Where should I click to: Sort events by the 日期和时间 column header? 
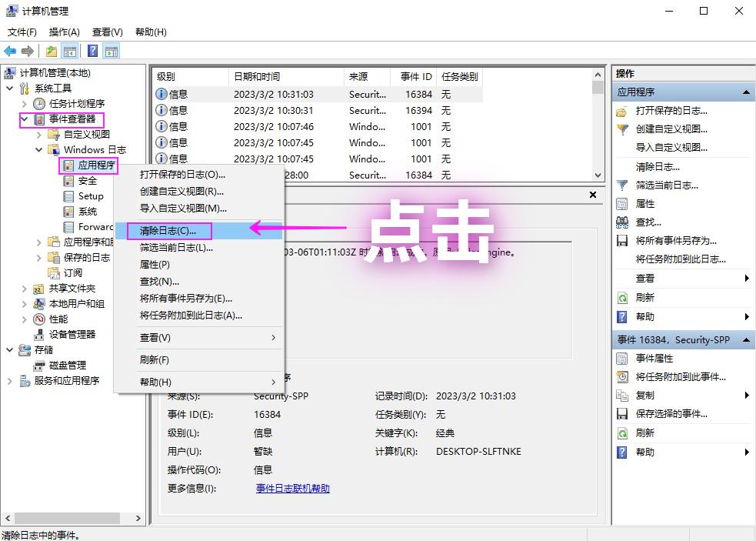286,77
